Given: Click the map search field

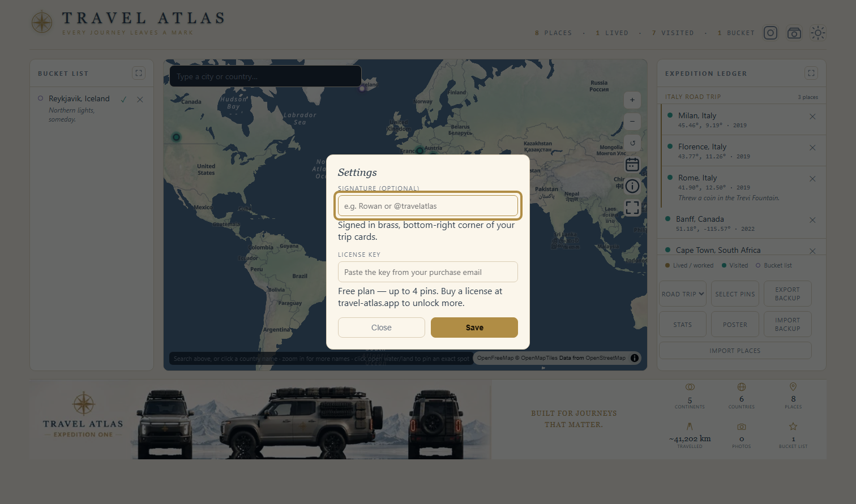Looking at the screenshot, I should [266, 76].
